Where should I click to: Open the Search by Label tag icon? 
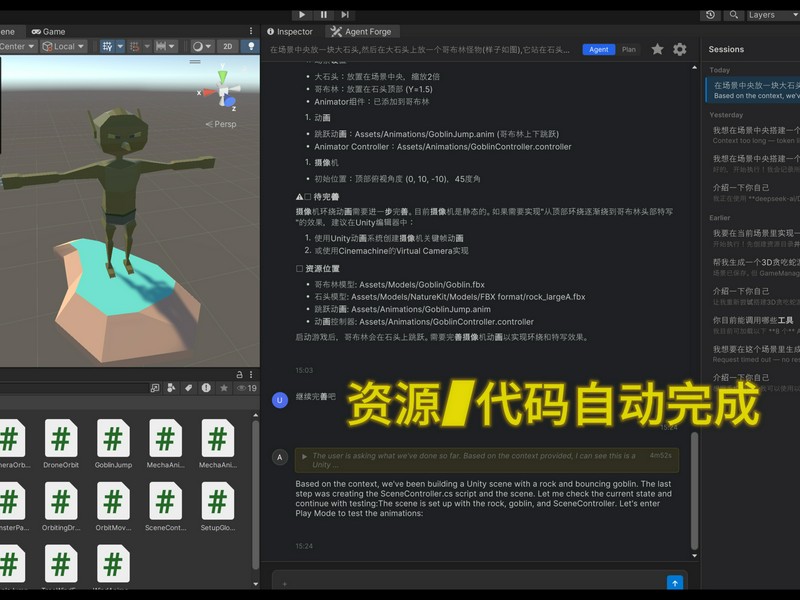[x=189, y=388]
